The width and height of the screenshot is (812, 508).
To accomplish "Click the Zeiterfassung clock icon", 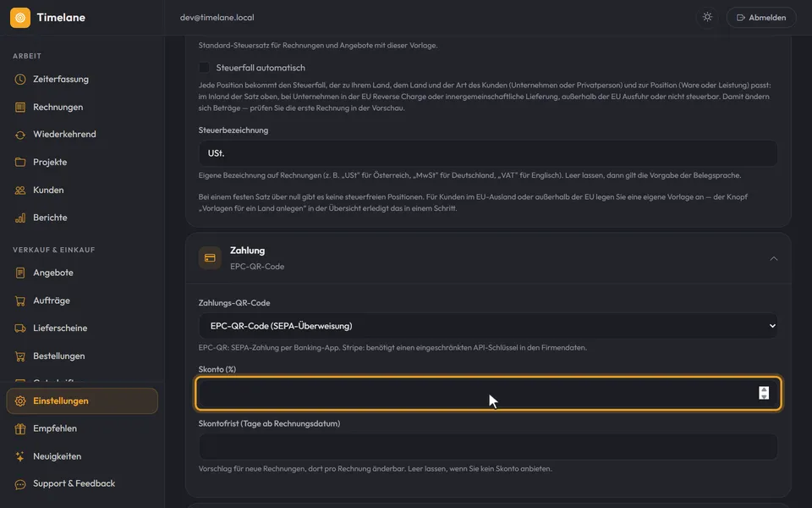I will point(20,80).
